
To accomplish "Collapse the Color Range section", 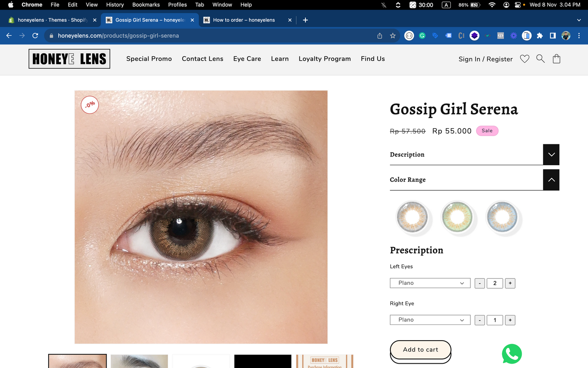I will [551, 180].
